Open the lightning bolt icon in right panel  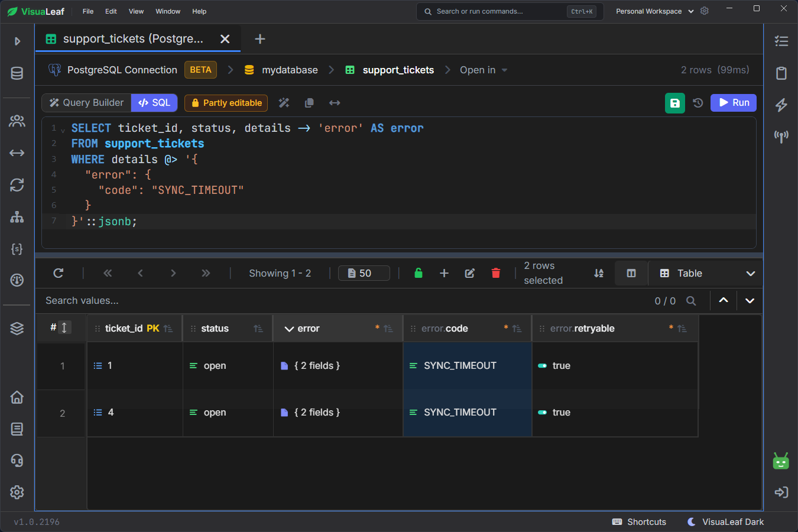click(781, 105)
